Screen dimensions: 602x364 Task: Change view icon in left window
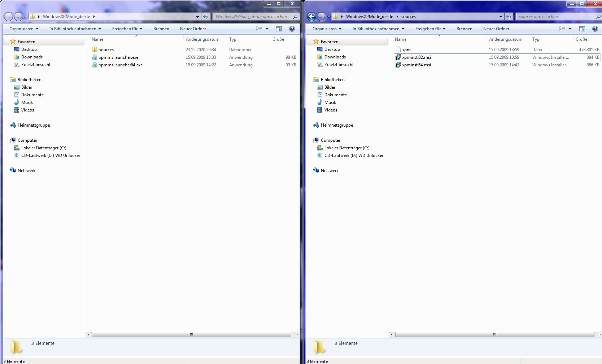(259, 29)
